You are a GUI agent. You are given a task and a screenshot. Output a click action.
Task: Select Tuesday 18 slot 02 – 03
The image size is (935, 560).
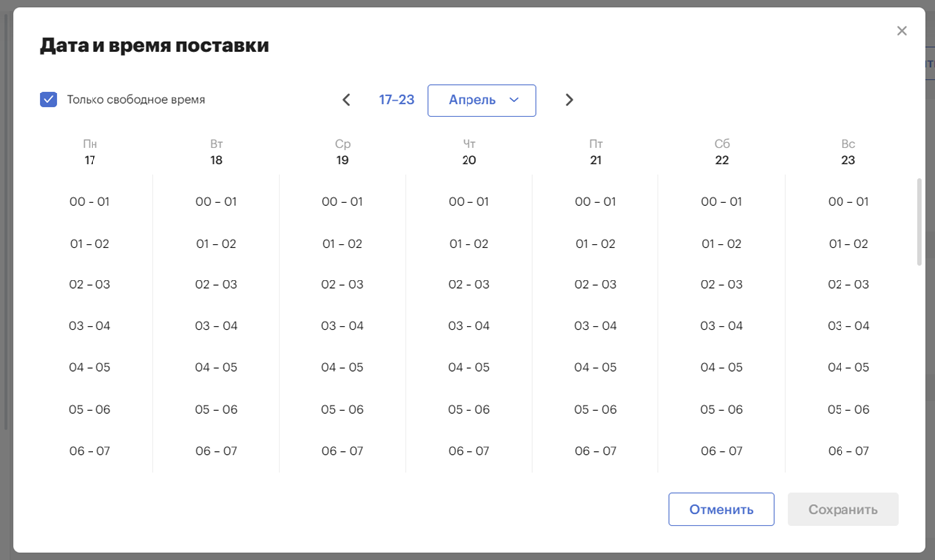click(216, 284)
